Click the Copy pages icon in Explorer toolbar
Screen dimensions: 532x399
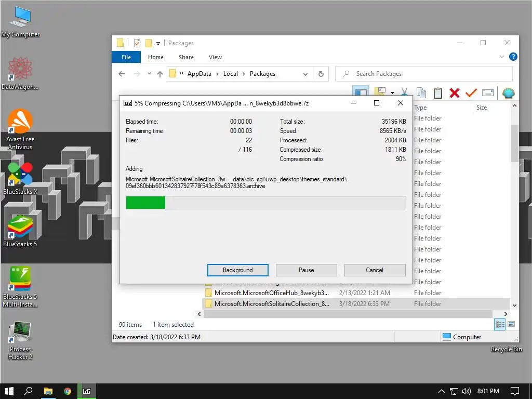[x=421, y=92]
